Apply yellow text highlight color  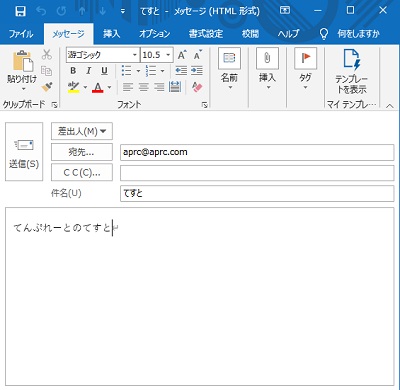(x=73, y=87)
